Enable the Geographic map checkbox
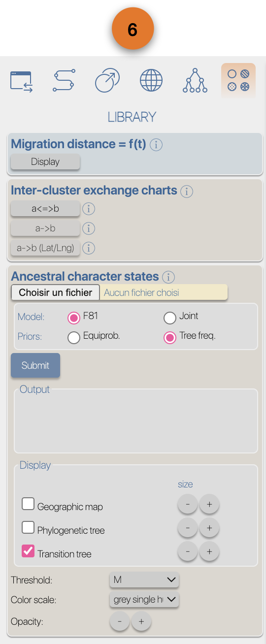 pos(28,504)
